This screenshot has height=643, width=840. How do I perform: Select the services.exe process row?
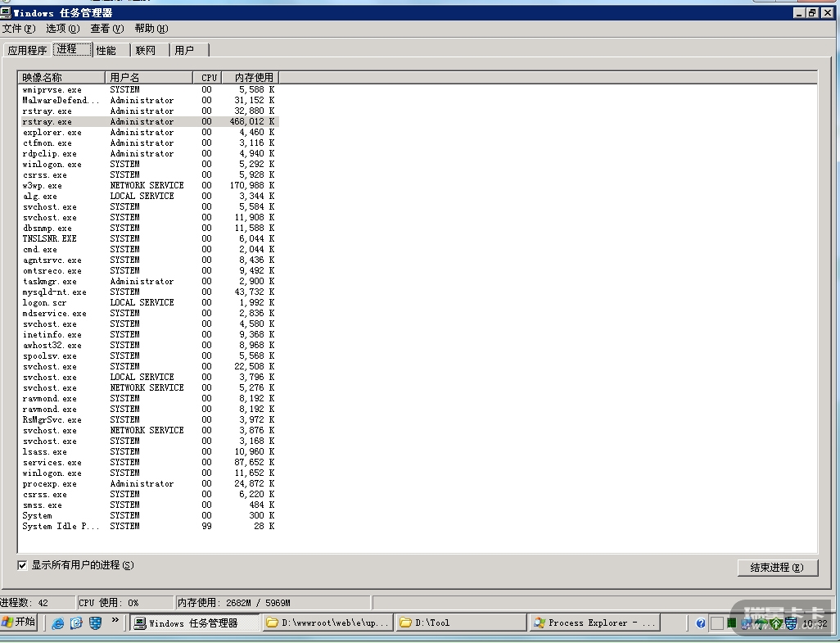point(148,463)
